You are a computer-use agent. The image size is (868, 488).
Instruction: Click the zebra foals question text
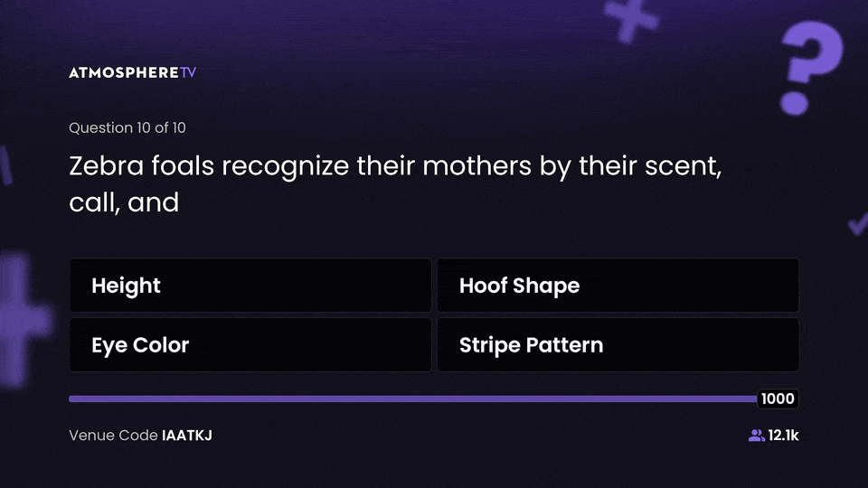point(394,168)
